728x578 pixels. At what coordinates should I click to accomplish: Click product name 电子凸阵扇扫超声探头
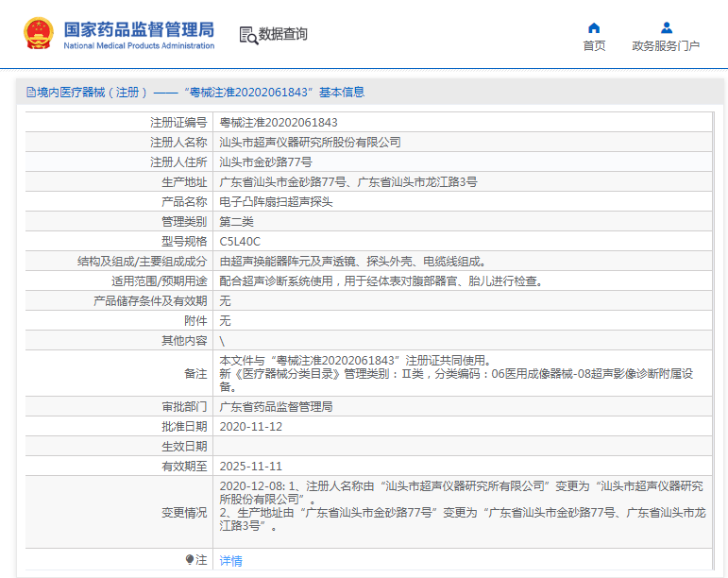click(x=276, y=202)
